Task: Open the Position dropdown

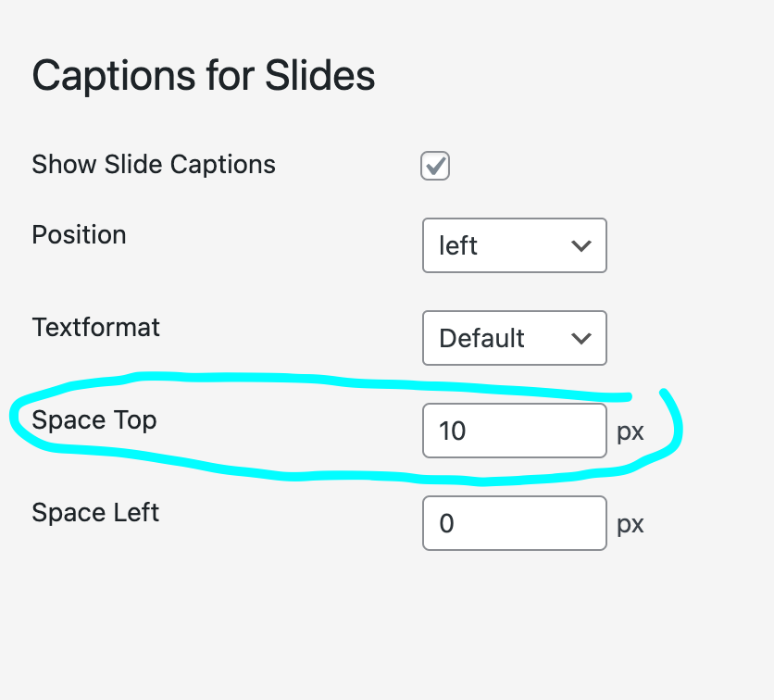Action: coord(514,245)
